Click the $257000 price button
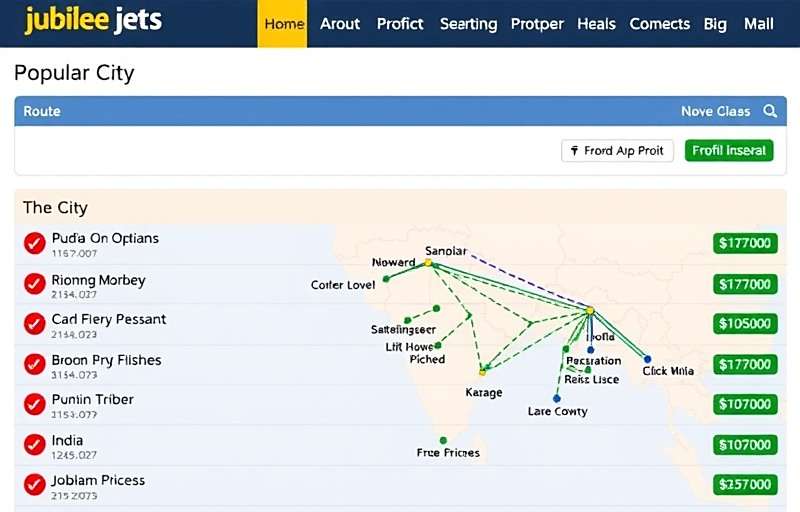The height and width of the screenshot is (512, 800). pos(745,484)
